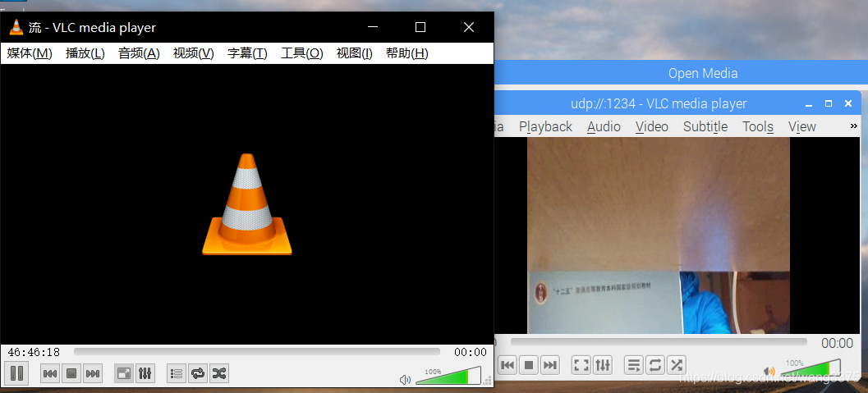868x393 pixels.
Task: Click the large VLC cone in the video area
Action: click(x=247, y=204)
